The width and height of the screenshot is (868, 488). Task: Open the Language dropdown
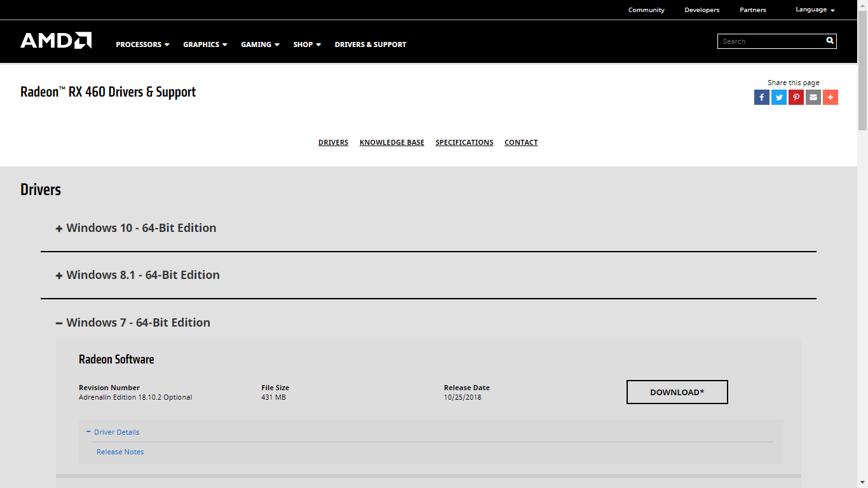[x=815, y=10]
